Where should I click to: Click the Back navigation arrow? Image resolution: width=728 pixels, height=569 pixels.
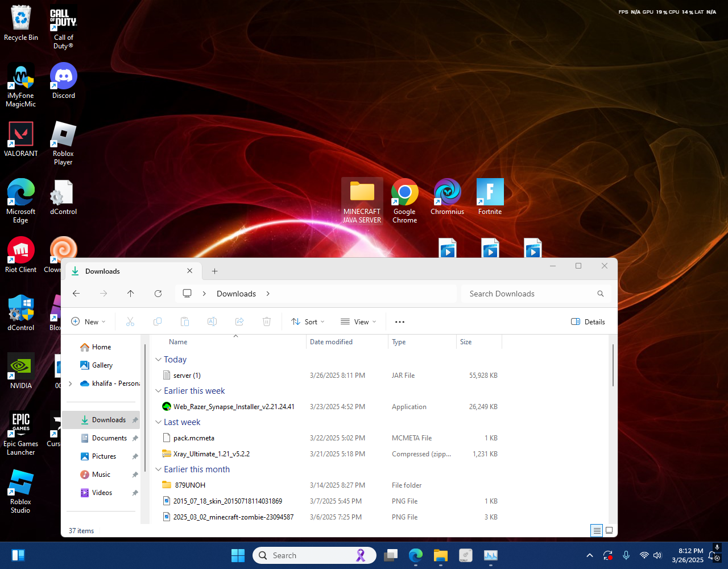click(76, 294)
